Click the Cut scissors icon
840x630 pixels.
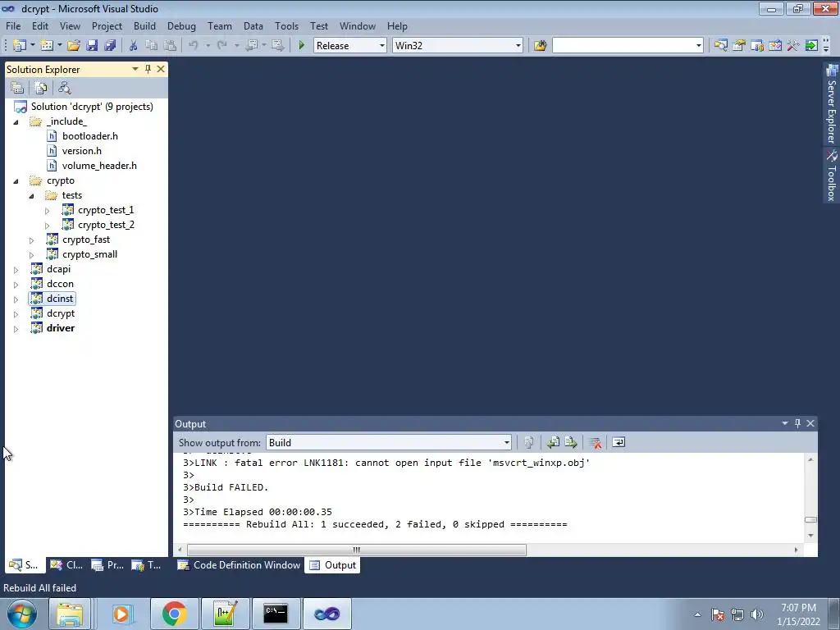[134, 46]
